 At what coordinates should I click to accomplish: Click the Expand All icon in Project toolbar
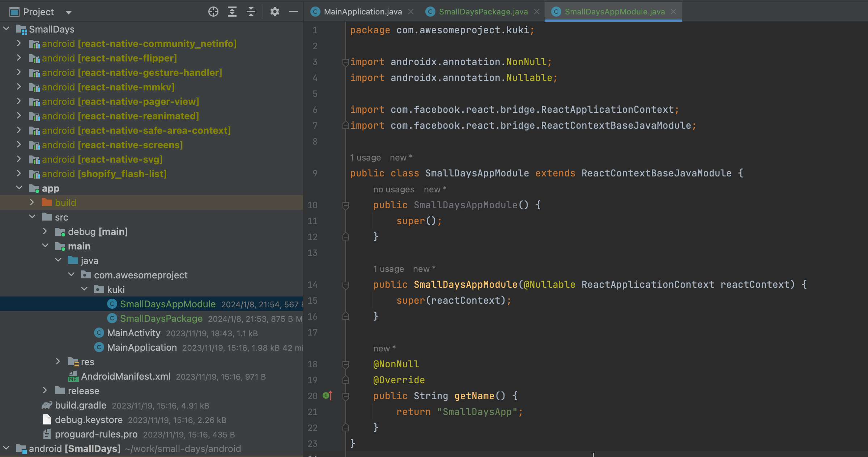pos(232,12)
